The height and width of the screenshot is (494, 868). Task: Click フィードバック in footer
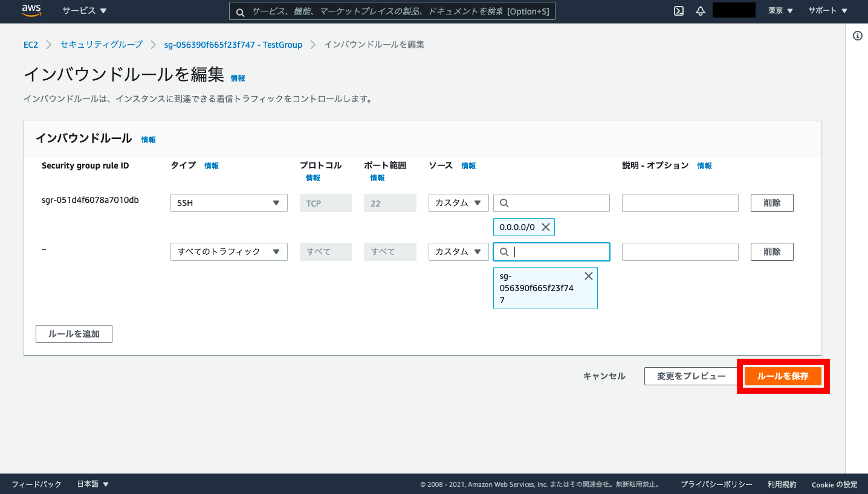click(36, 484)
